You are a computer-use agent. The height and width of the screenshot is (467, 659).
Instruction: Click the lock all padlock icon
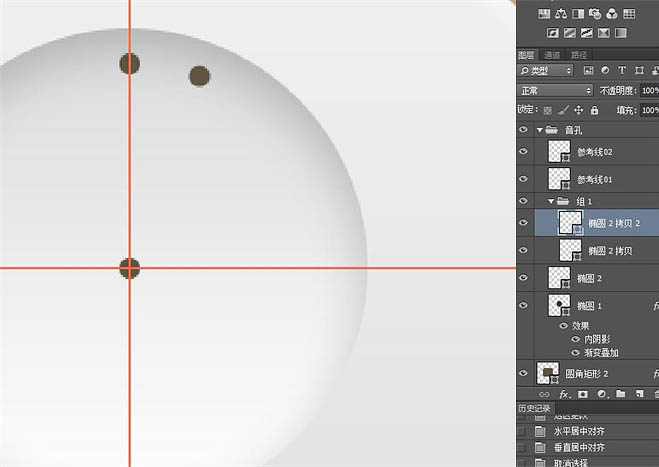pos(595,110)
